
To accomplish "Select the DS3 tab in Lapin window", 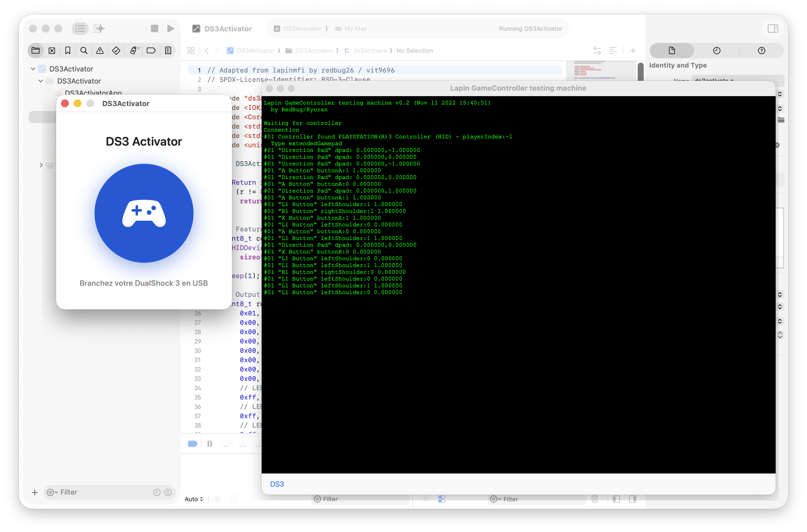I will (x=277, y=484).
